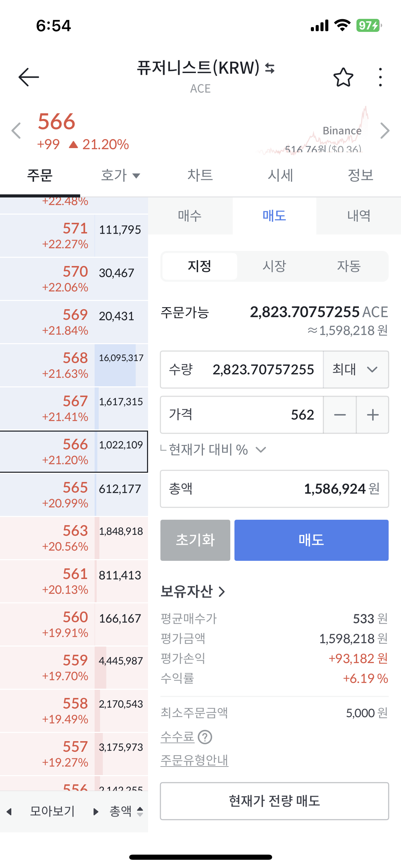Go to the previous coin with left chevron
The width and height of the screenshot is (401, 868).
click(16, 131)
